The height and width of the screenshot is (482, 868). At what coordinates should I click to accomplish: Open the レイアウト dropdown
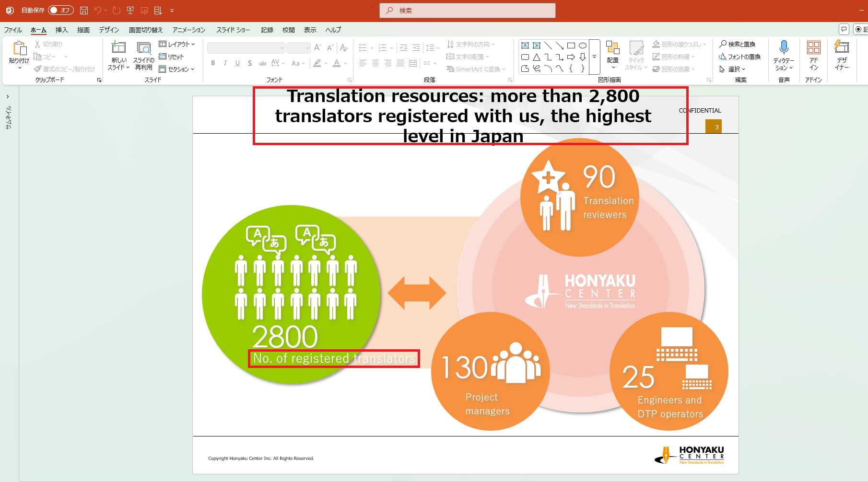(x=177, y=44)
